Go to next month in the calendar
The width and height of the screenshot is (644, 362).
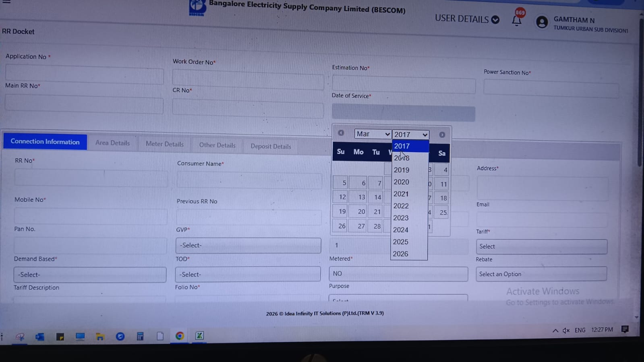pos(442,135)
